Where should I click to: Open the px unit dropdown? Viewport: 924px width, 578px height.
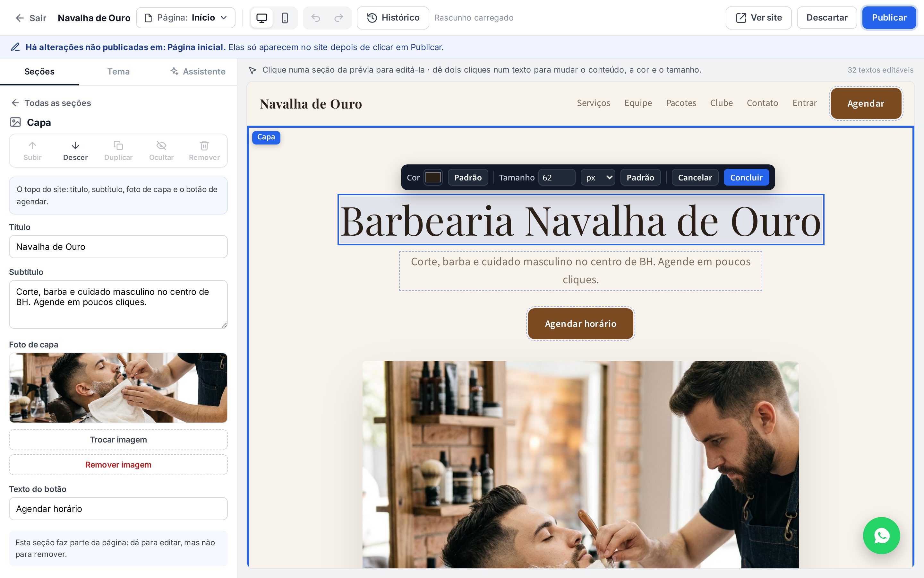click(598, 177)
